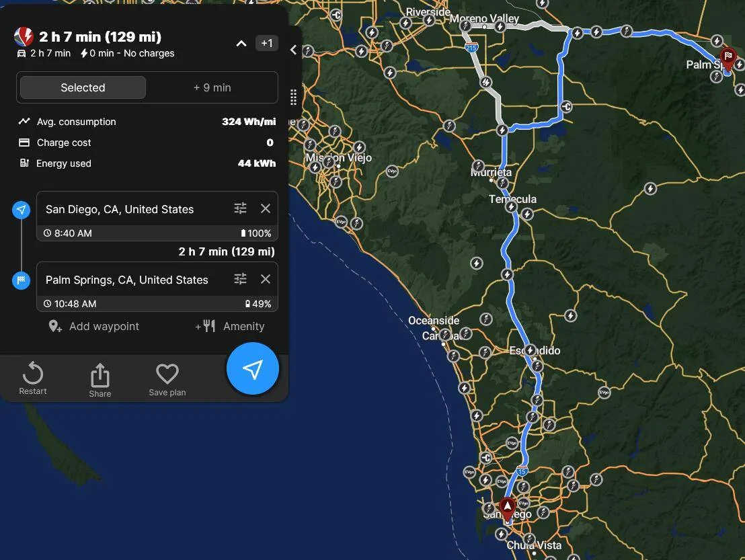The height and width of the screenshot is (560, 745).
Task: Click the I-215 highway shield on map
Action: click(471, 48)
